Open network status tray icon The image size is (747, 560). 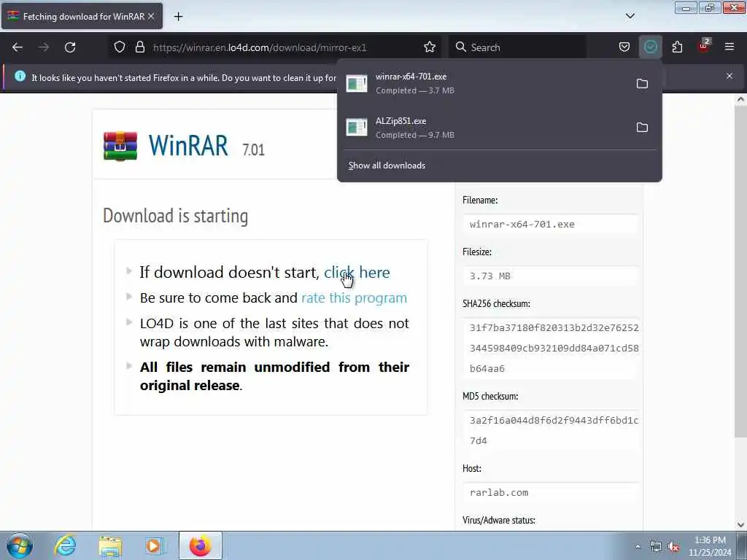coord(656,547)
